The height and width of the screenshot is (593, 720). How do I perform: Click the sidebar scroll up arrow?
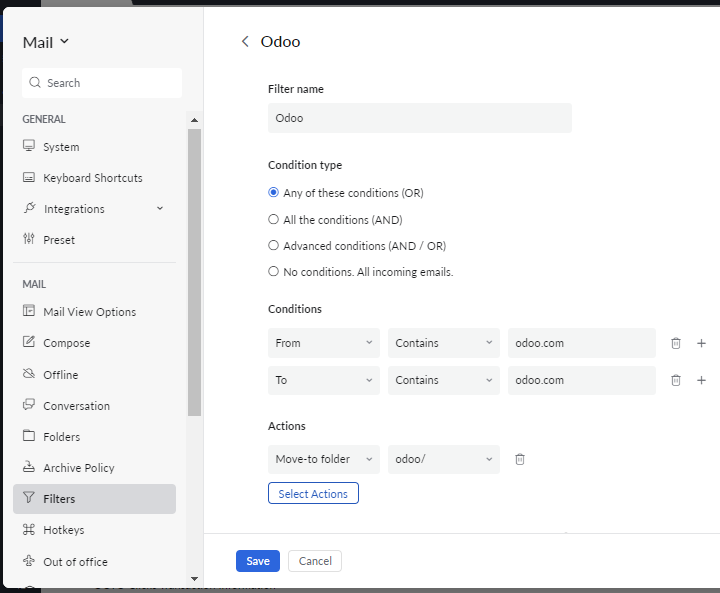[x=194, y=120]
